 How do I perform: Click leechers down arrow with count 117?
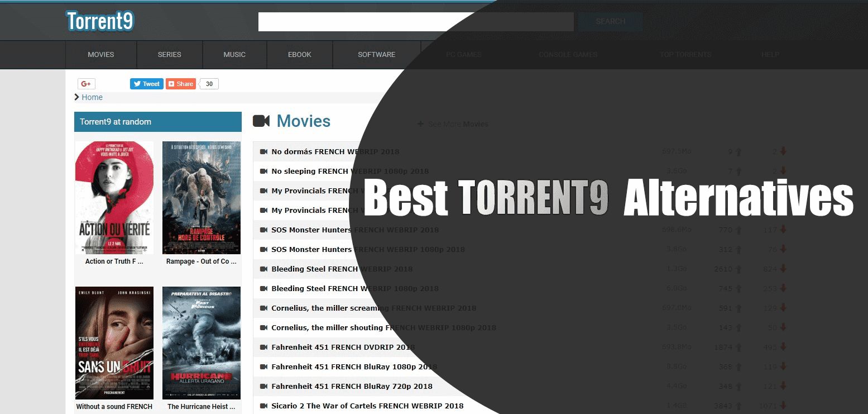click(783, 230)
